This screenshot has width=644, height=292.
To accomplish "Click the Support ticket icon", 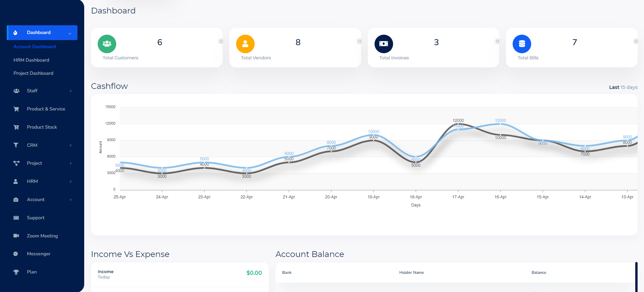I will click(16, 218).
